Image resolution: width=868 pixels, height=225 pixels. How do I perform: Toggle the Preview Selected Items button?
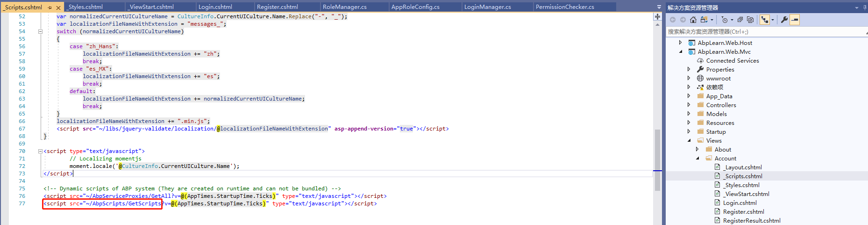tap(795, 20)
